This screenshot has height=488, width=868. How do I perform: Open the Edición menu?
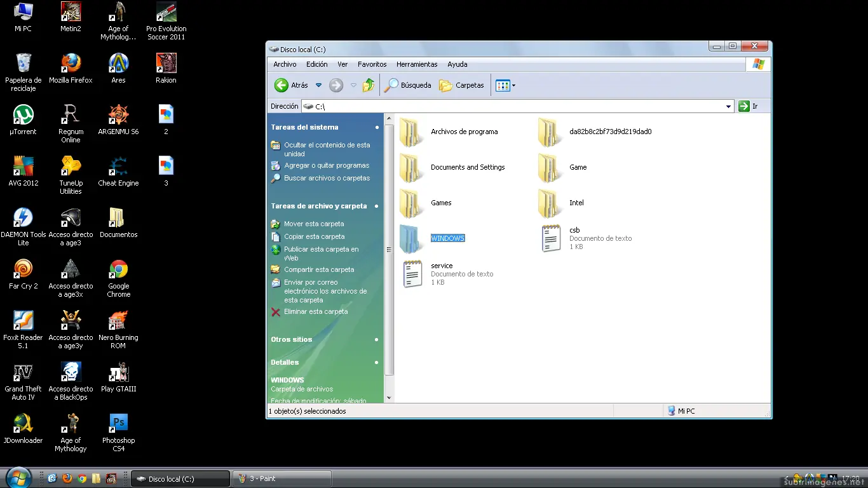click(x=316, y=64)
